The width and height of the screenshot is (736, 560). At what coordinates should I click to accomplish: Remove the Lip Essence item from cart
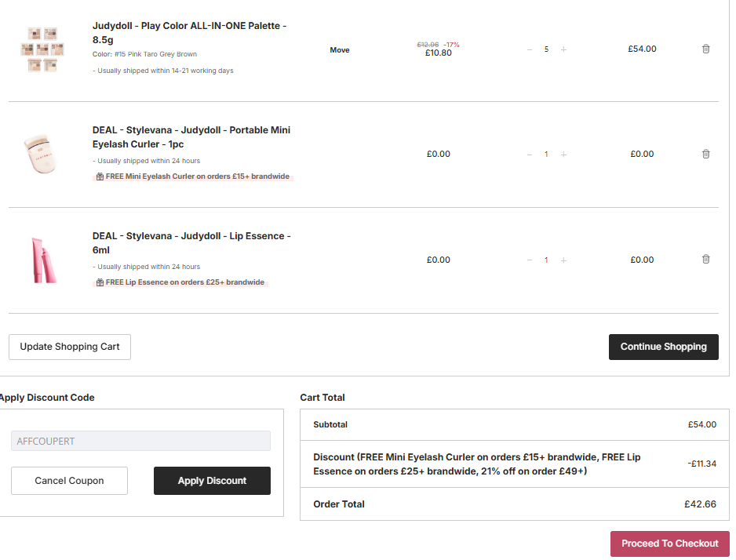pos(705,260)
